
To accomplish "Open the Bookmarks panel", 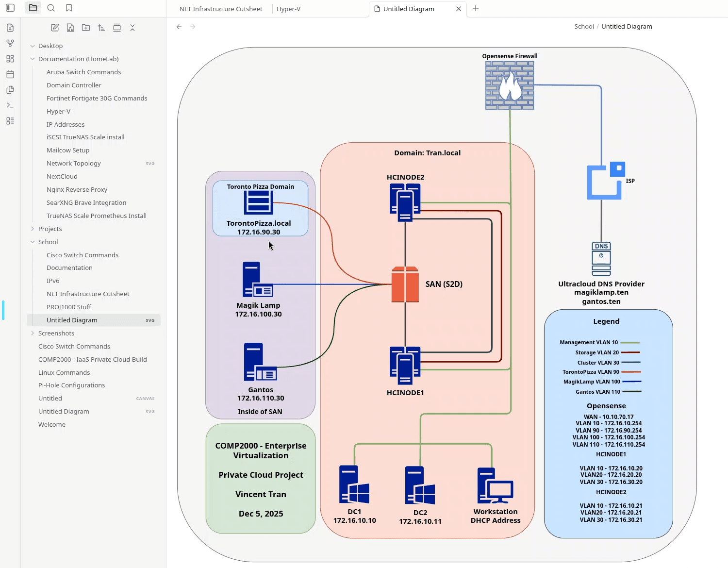I will [69, 8].
